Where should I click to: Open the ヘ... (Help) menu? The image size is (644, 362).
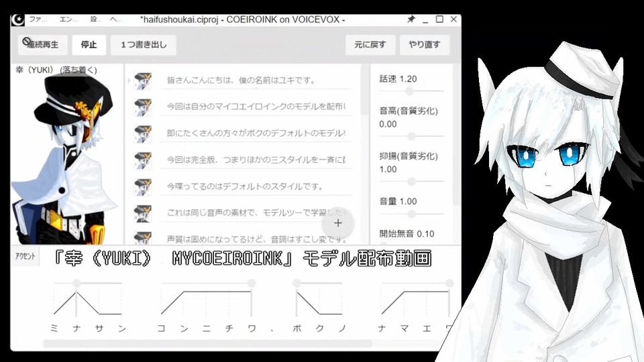(116, 19)
